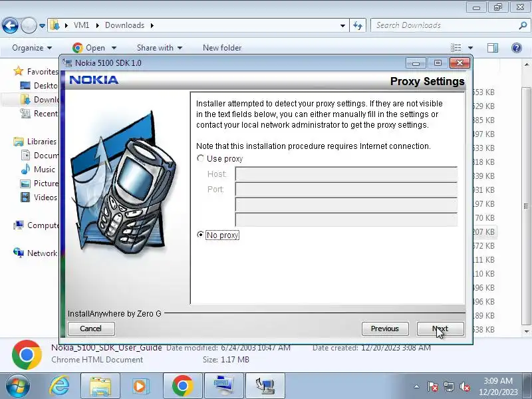Open the Share with menu

pos(160,48)
